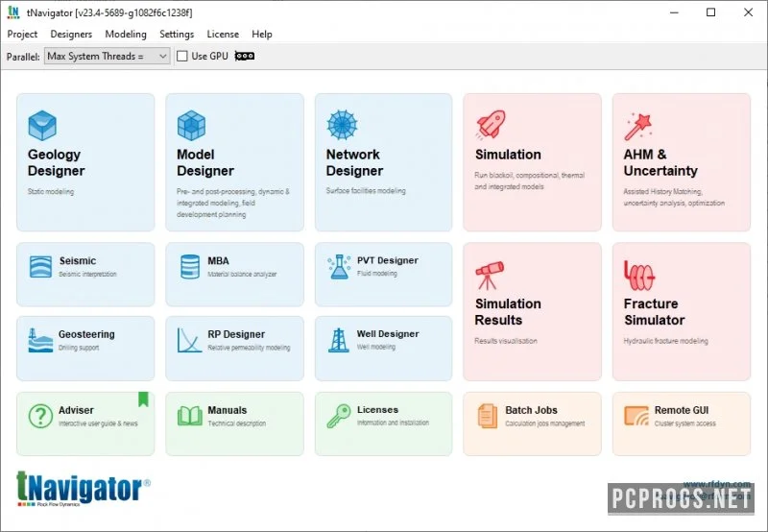Image resolution: width=768 pixels, height=532 pixels.
Task: Click 'Well modeling' description text
Action: 375,347
